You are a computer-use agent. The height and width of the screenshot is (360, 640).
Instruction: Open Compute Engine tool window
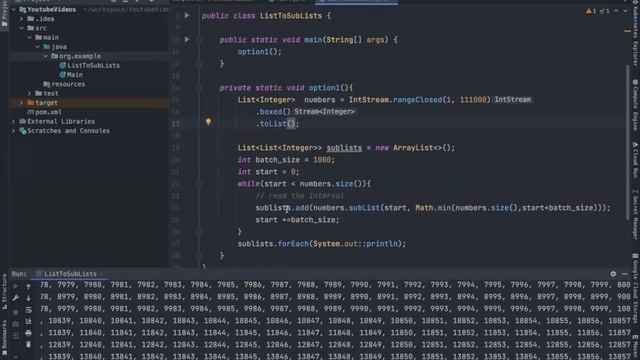[635, 104]
